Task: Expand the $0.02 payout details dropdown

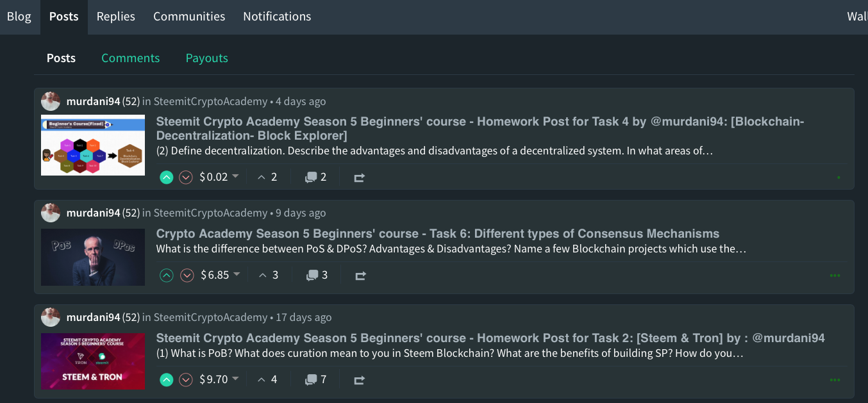Action: (x=235, y=176)
